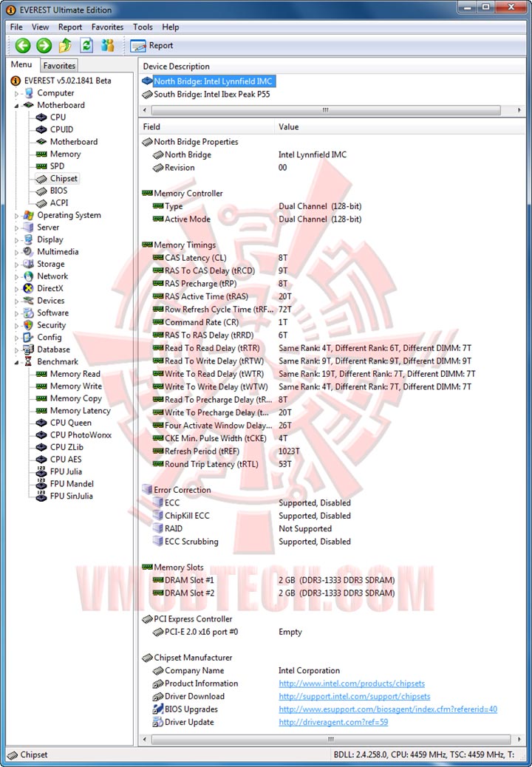Click the Field column header
Screen dimensions: 532x767
208,127
